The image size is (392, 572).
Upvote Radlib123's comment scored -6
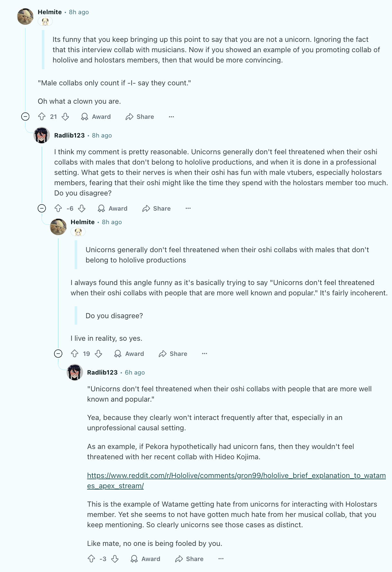click(58, 208)
